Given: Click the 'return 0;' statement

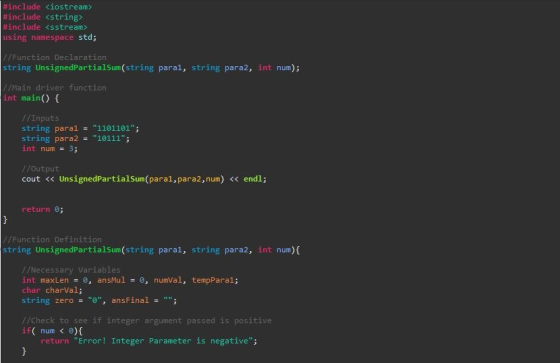Looking at the screenshot, I should 42,209.
